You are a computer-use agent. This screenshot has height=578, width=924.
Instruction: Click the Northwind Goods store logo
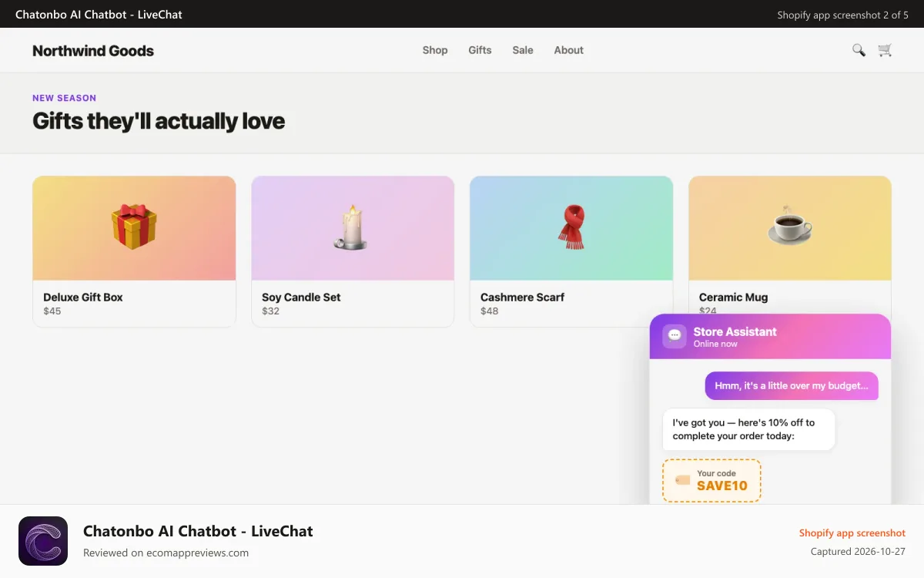click(x=93, y=51)
